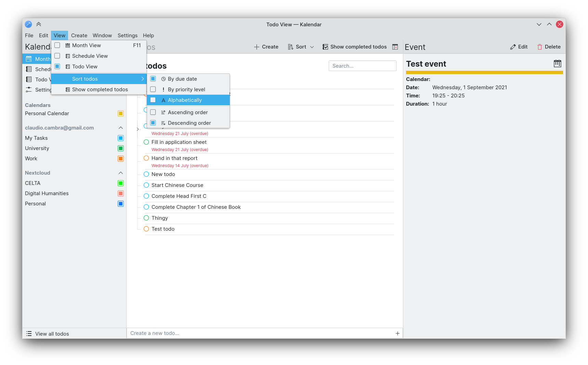Check the Schedule View radio box

(x=57, y=56)
